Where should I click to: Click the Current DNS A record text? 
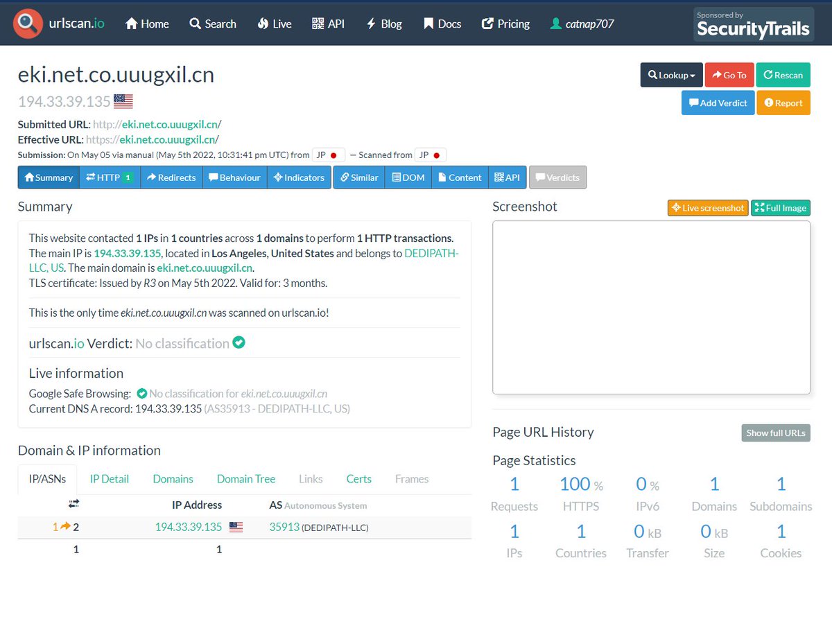click(x=189, y=409)
